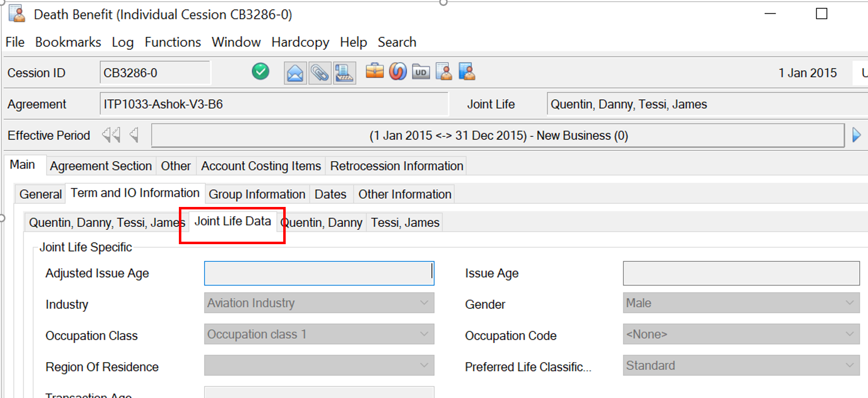Image resolution: width=868 pixels, height=398 pixels.
Task: Jump to first effective period double-arrow
Action: [111, 135]
